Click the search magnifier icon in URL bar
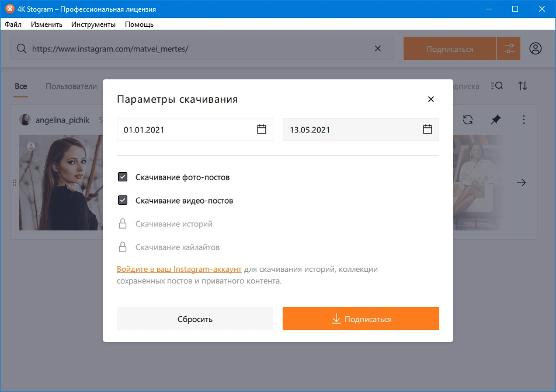This screenshot has width=556, height=392. point(22,48)
